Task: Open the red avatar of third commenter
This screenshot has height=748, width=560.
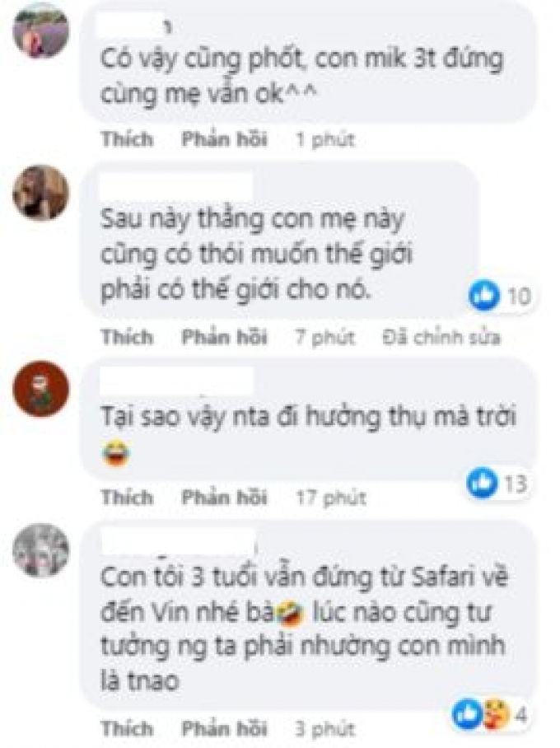Action: pyautogui.click(x=40, y=390)
